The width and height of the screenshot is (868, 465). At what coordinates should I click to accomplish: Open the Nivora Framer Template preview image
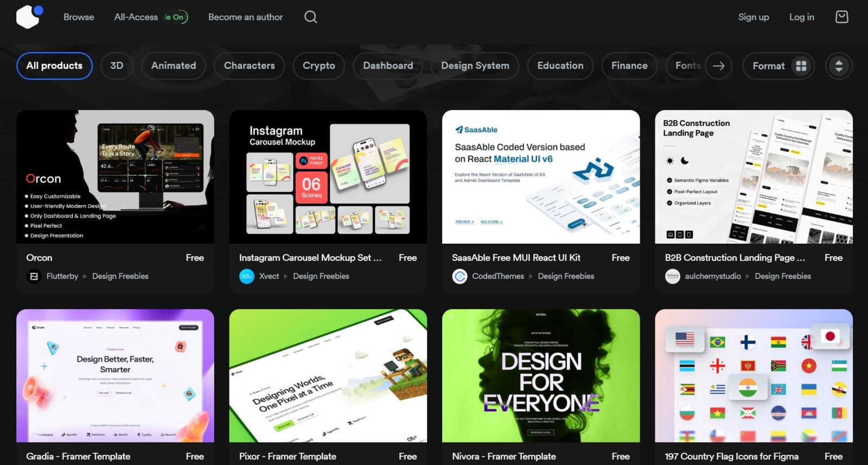click(540, 375)
